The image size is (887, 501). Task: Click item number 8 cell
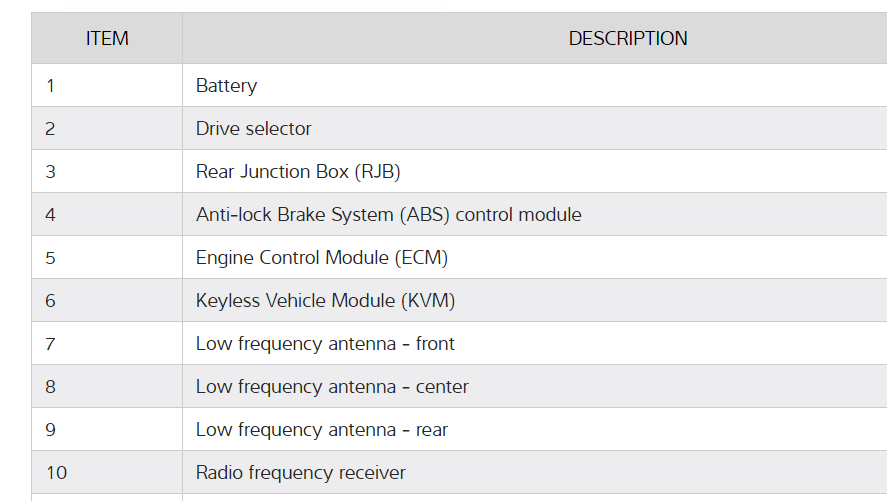(x=51, y=387)
